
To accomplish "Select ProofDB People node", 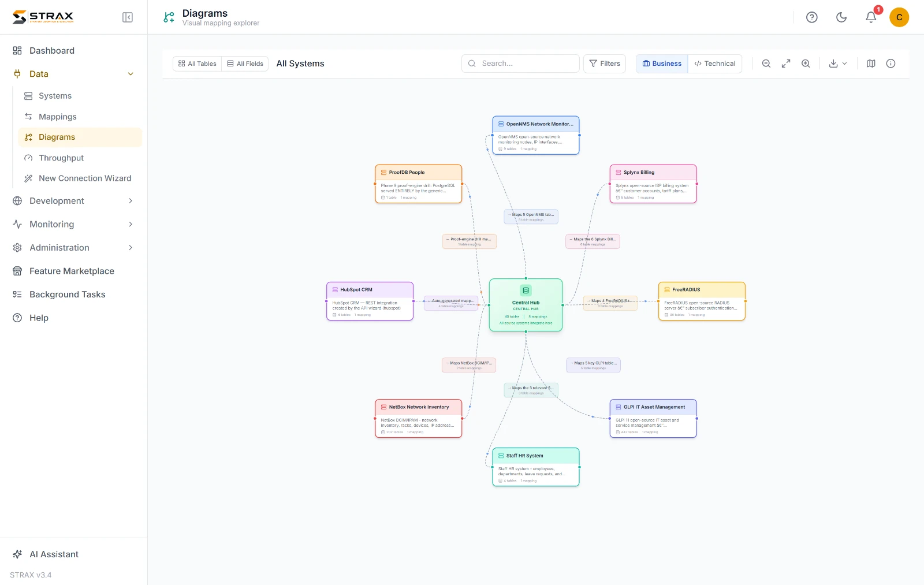I will pos(419,184).
